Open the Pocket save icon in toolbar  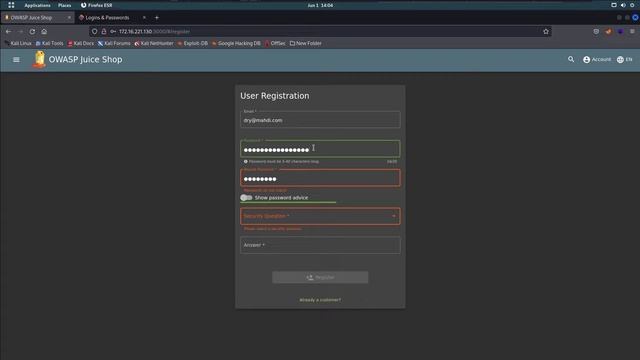coord(596,31)
